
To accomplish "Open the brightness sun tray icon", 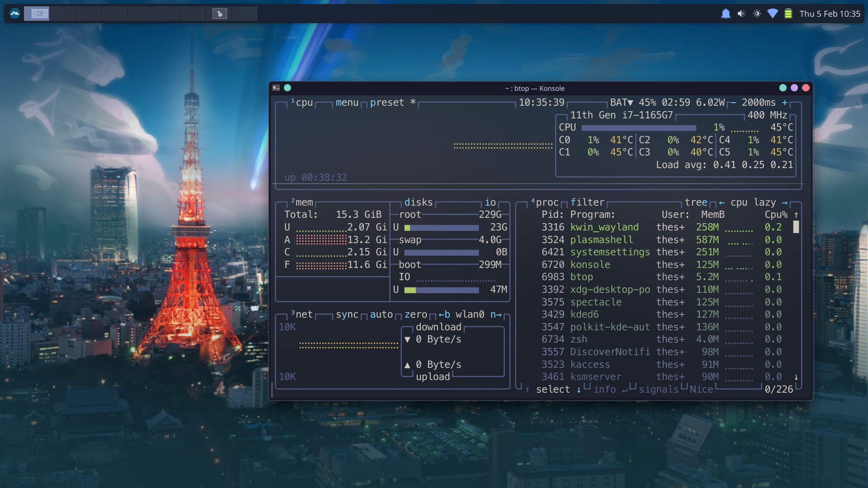I will [x=757, y=14].
